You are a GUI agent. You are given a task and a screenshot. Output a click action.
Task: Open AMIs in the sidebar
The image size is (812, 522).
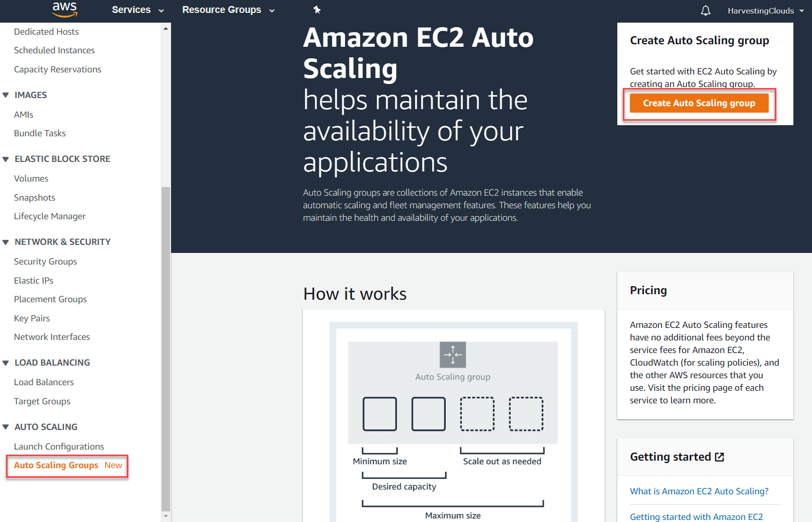pyautogui.click(x=24, y=115)
